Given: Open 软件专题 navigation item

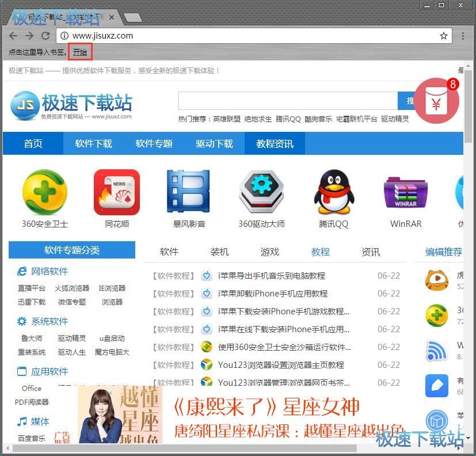Looking at the screenshot, I should click(154, 143).
